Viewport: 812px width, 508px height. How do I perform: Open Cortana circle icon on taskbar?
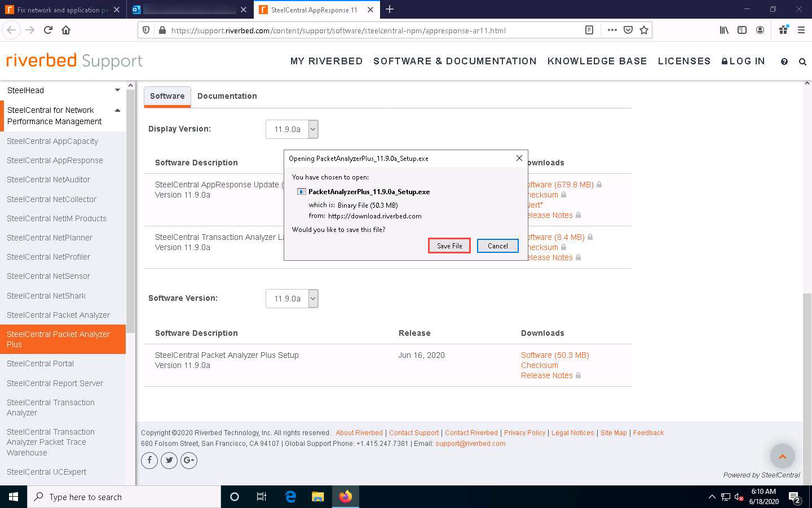click(235, 497)
